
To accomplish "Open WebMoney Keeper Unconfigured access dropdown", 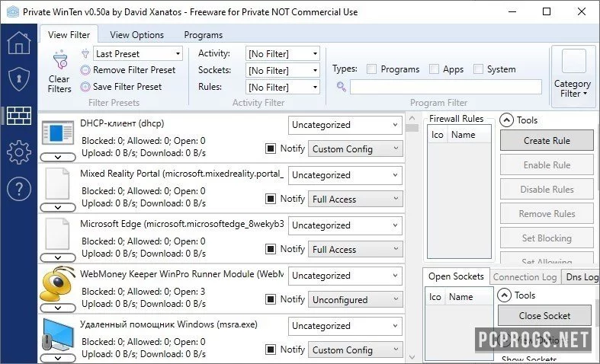I will (355, 300).
